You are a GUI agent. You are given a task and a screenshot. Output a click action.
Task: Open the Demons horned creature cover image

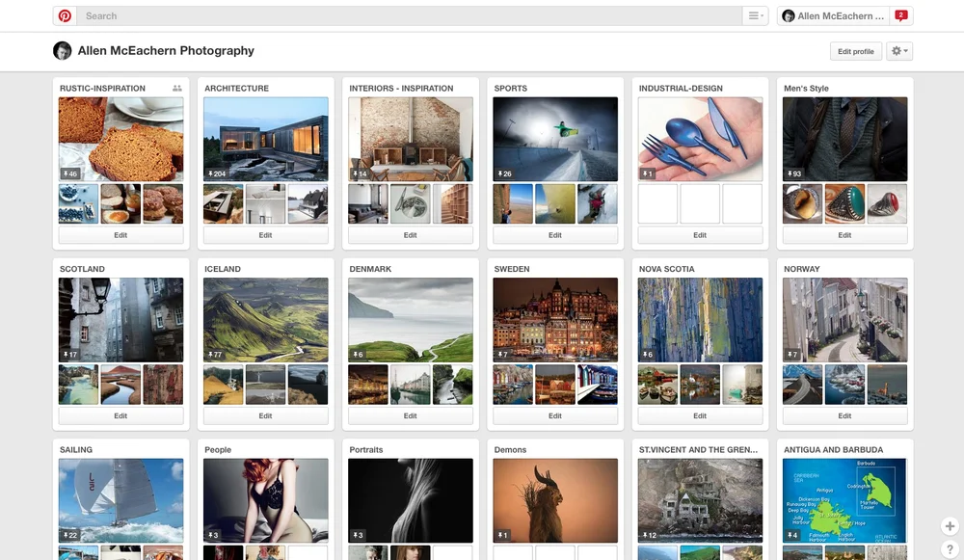pyautogui.click(x=555, y=500)
